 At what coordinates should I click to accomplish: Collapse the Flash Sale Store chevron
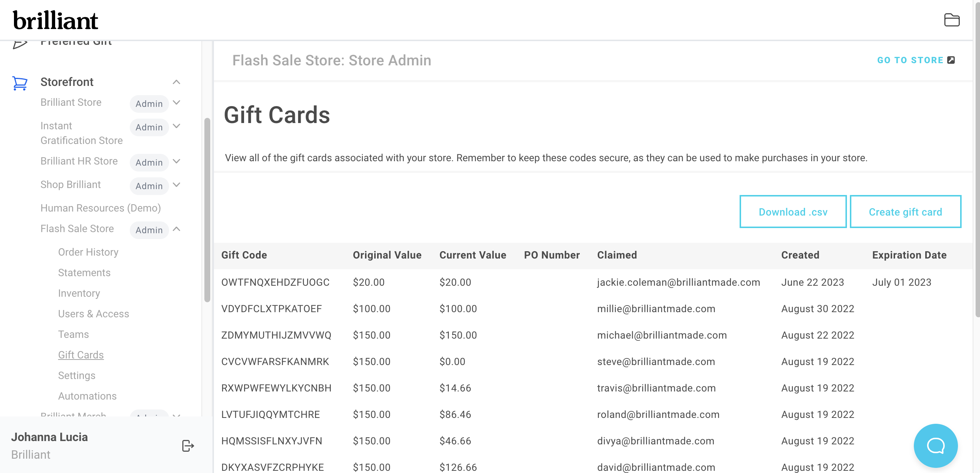coord(176,229)
